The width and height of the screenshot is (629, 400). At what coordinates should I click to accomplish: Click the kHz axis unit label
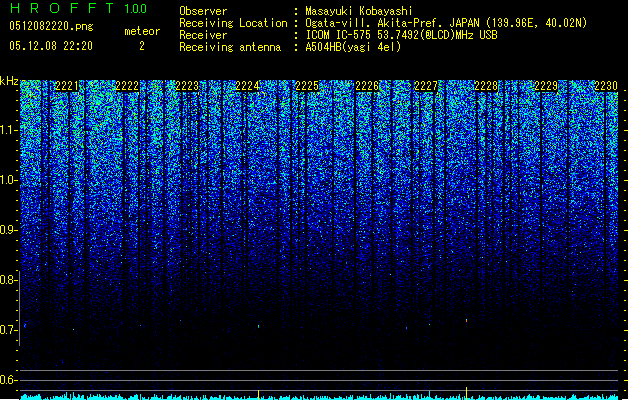pyautogui.click(x=9, y=81)
